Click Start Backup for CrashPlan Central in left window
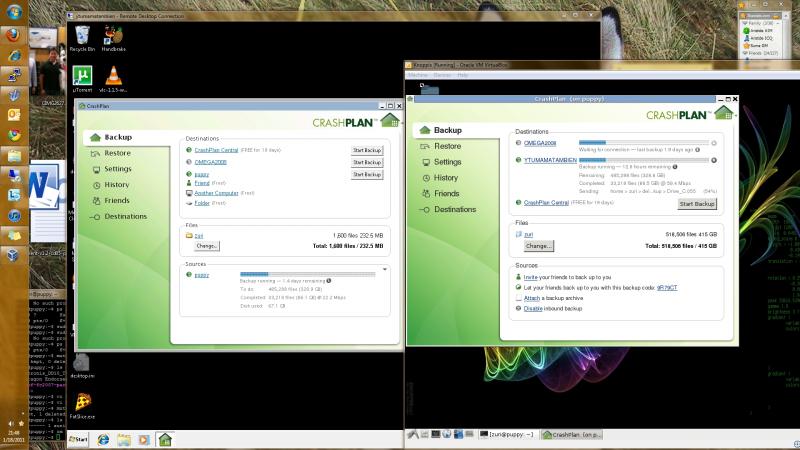The width and height of the screenshot is (800, 450). pos(366,150)
